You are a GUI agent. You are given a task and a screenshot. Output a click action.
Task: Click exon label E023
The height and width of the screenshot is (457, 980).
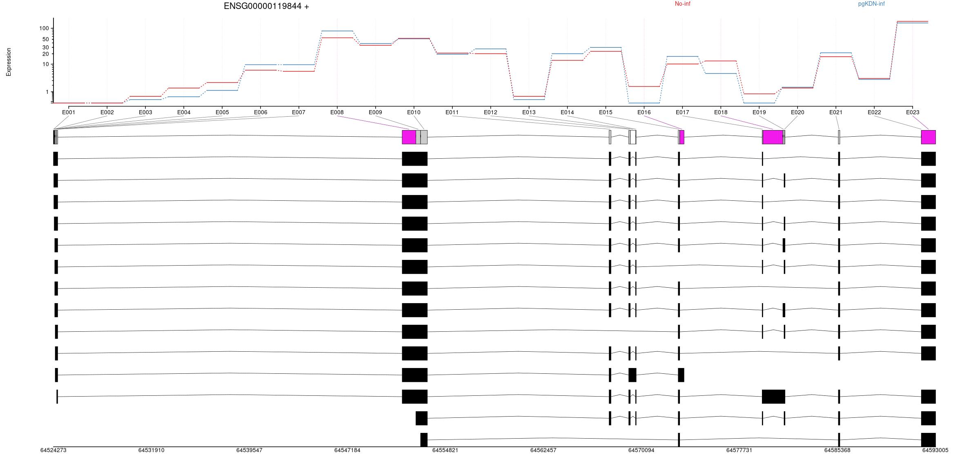tap(913, 112)
